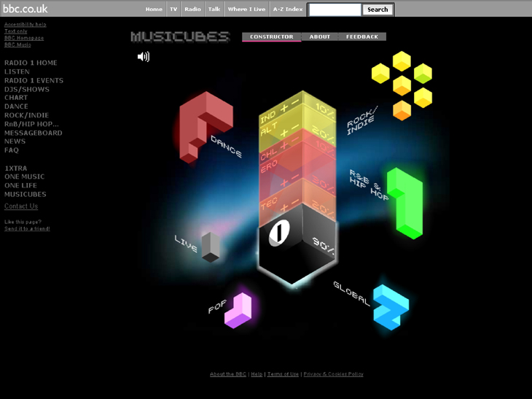The width and height of the screenshot is (532, 399).
Task: Open the News sidebar link
Action: pyautogui.click(x=15, y=142)
